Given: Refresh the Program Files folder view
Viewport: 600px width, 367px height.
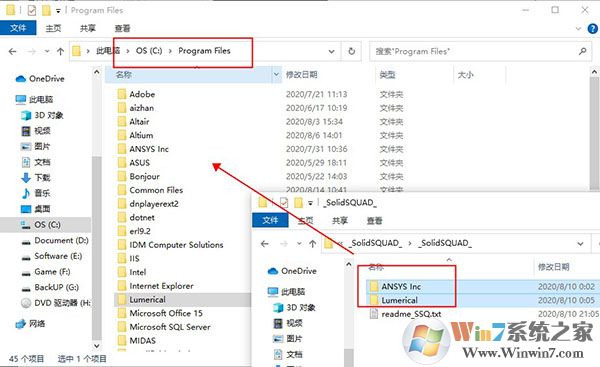Looking at the screenshot, I should 351,51.
